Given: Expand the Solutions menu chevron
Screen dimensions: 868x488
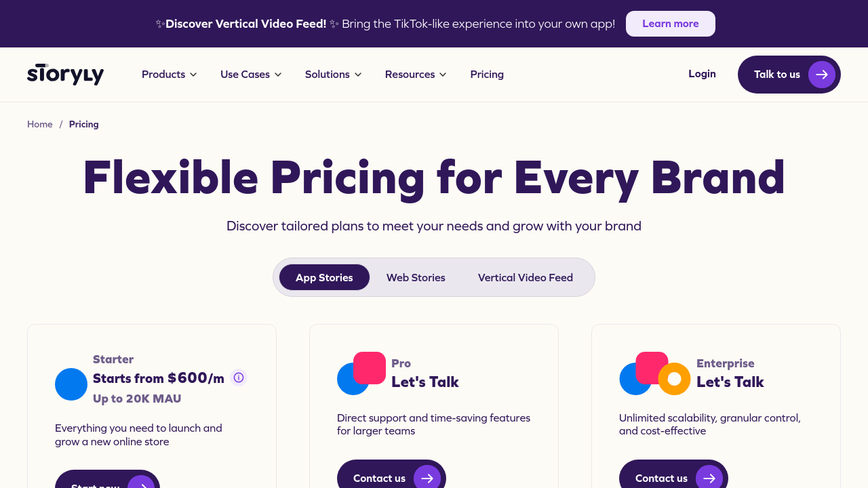Looking at the screenshot, I should pos(358,75).
